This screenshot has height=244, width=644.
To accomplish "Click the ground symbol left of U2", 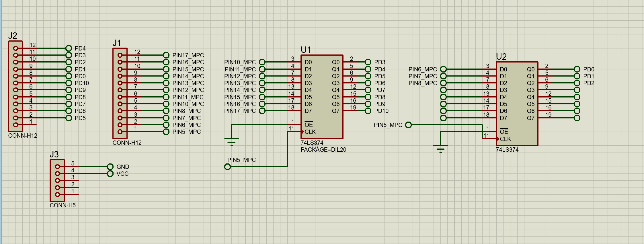I will point(440,149).
